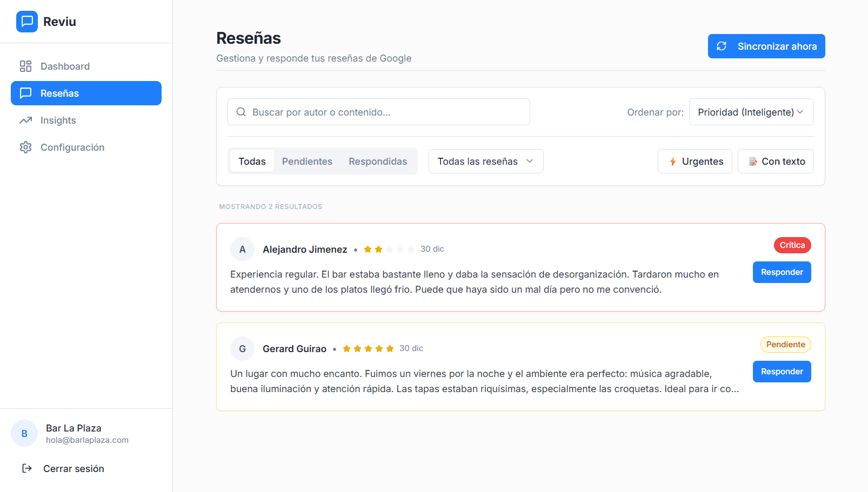Image resolution: width=868 pixels, height=492 pixels.
Task: Click the Configuración gear icon
Action: click(25, 147)
